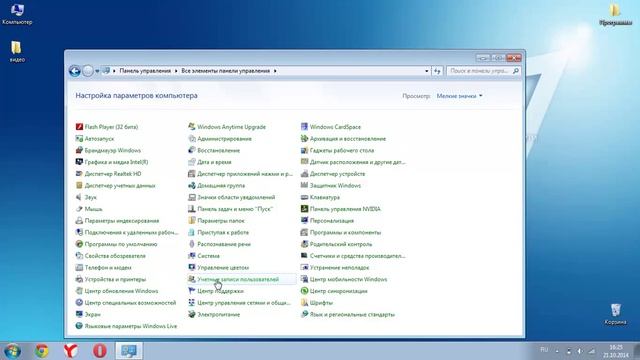Click the Защитник Windows icon
Image resolution: width=640 pixels, height=360 pixels.
coord(304,186)
